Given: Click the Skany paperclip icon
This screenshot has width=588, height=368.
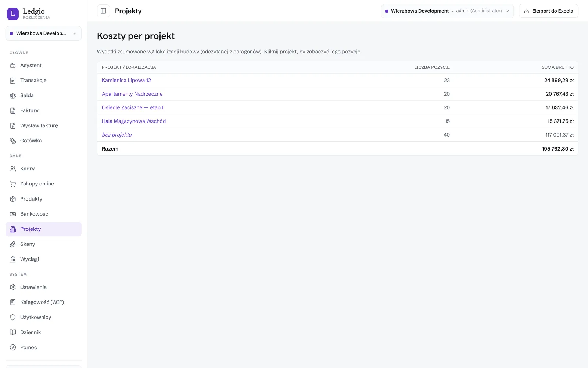Looking at the screenshot, I should 13,244.
